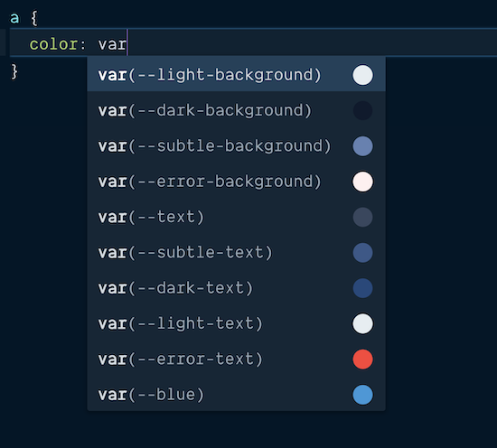Choose var(--light-text) from the list
Viewport: 497px width, 448px height.
[236, 323]
